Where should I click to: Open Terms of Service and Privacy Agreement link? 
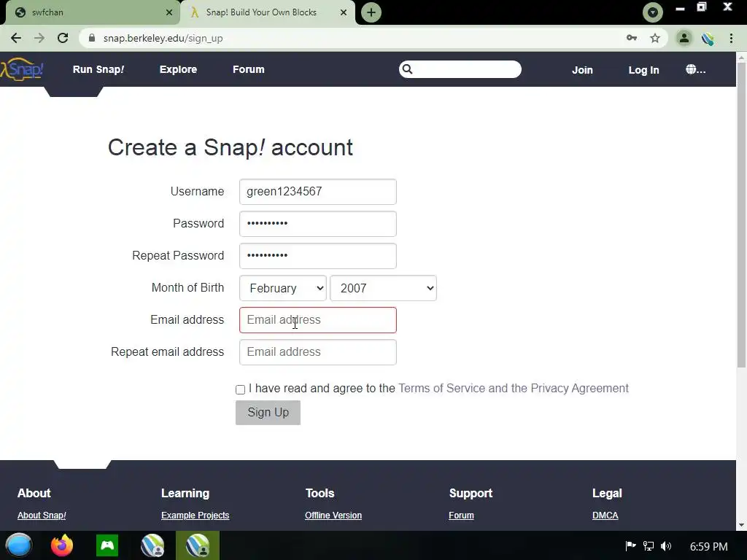513,388
